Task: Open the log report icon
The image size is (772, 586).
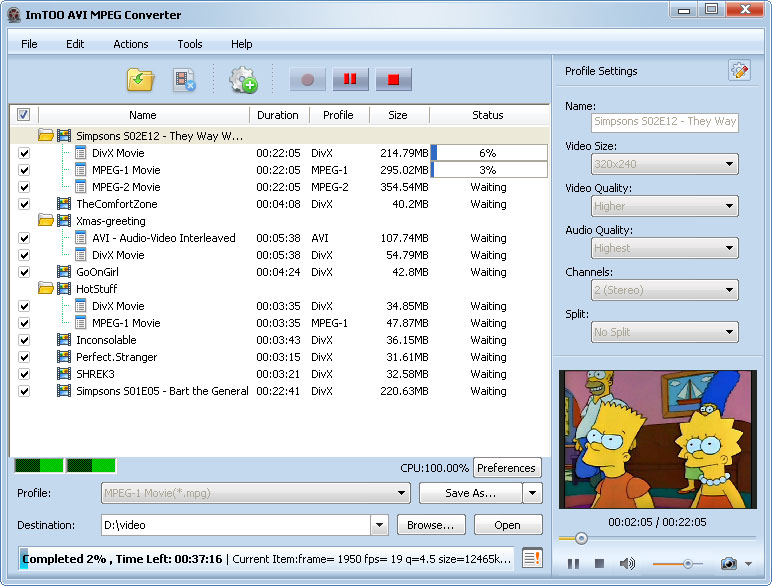Action: click(x=532, y=558)
